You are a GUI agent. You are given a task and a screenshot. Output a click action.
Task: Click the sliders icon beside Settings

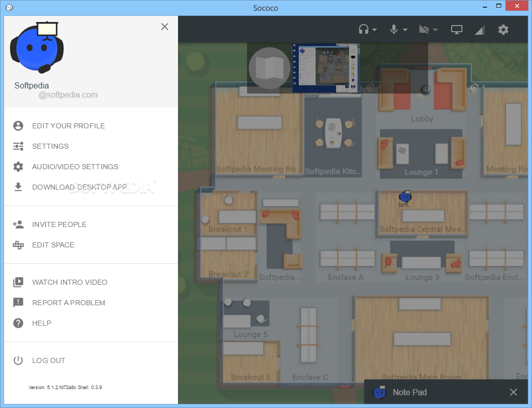pyautogui.click(x=18, y=146)
